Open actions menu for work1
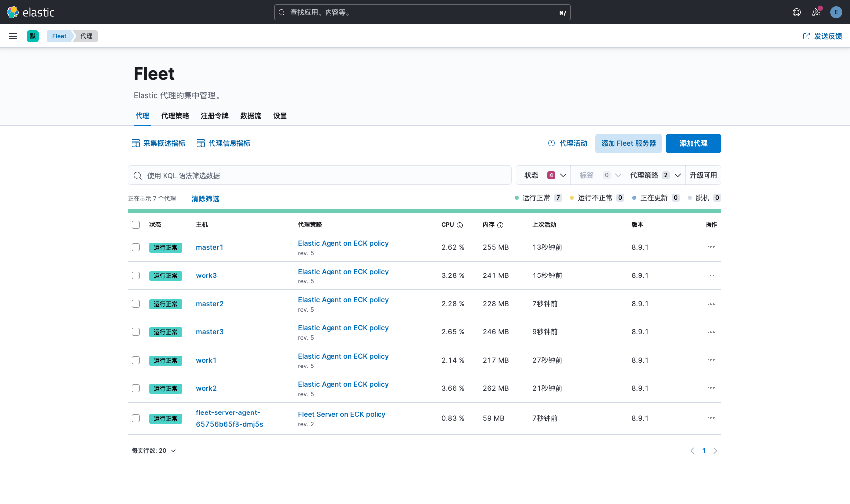This screenshot has width=850, height=504. tap(711, 360)
